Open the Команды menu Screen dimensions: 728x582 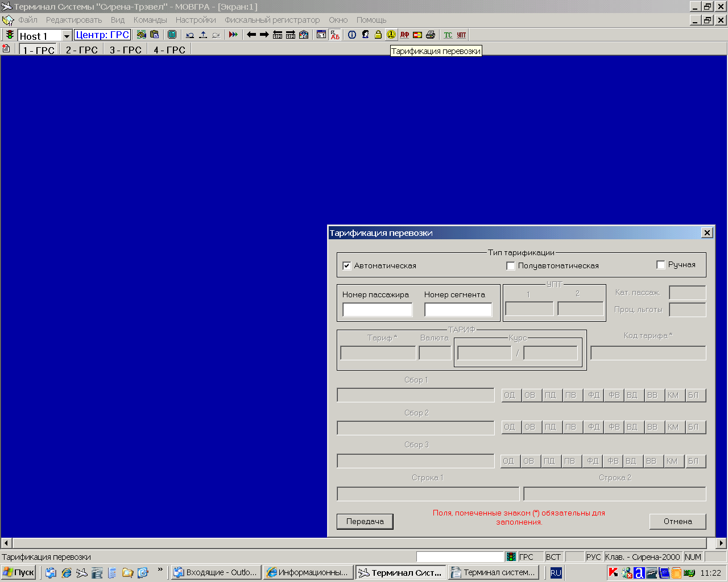pos(150,20)
